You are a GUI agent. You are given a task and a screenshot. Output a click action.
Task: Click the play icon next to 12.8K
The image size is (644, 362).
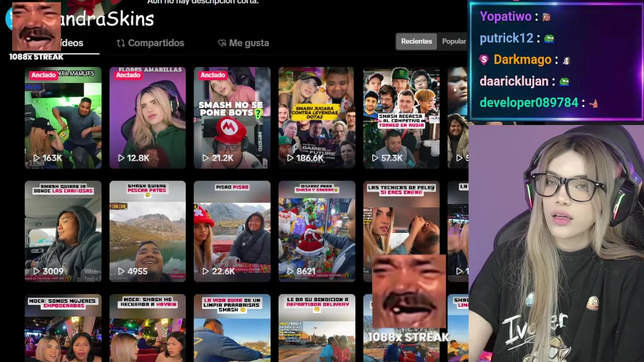121,158
